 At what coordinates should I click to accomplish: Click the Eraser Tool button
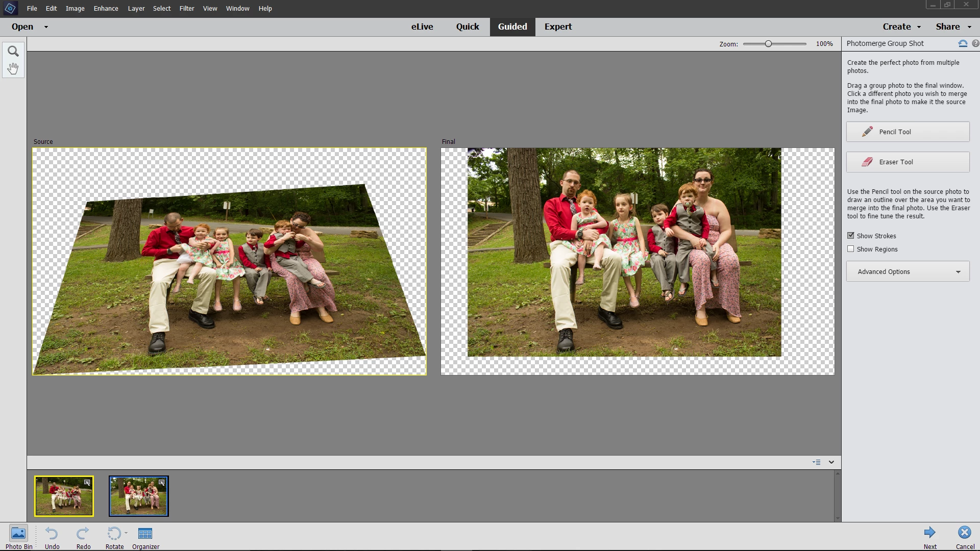[x=908, y=162]
